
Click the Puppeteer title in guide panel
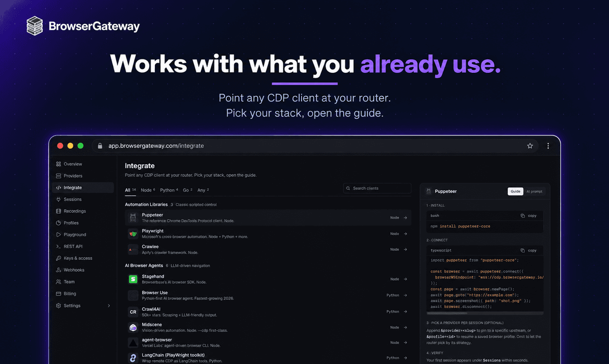pyautogui.click(x=445, y=191)
